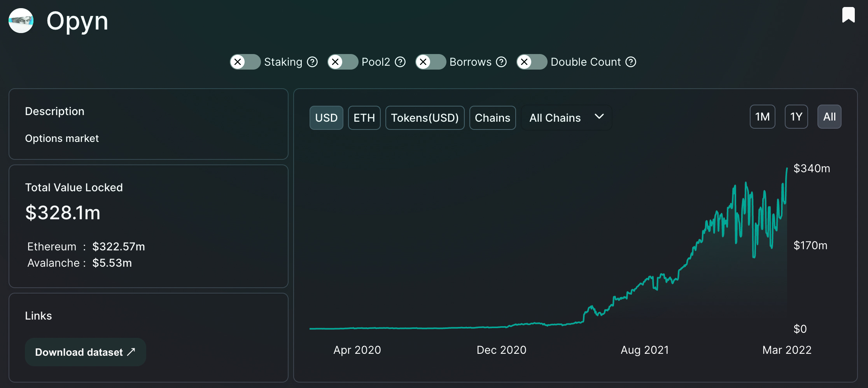Click the $328.1m total value locked
Screen dimensions: 868x388
coord(63,213)
